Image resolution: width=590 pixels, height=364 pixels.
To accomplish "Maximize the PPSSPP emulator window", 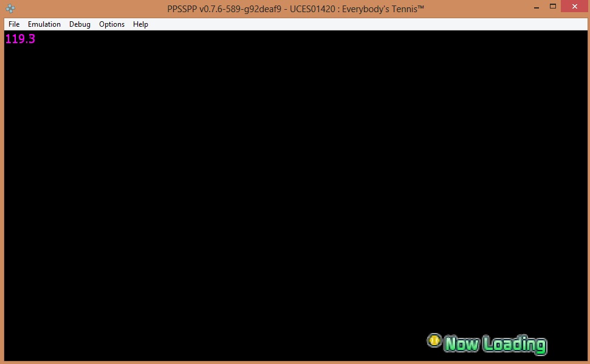I will click(553, 6).
